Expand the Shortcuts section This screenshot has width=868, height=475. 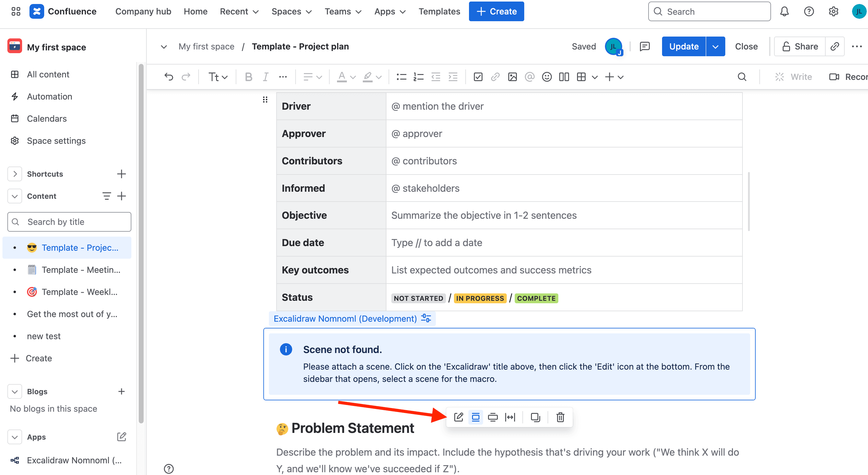pyautogui.click(x=15, y=174)
